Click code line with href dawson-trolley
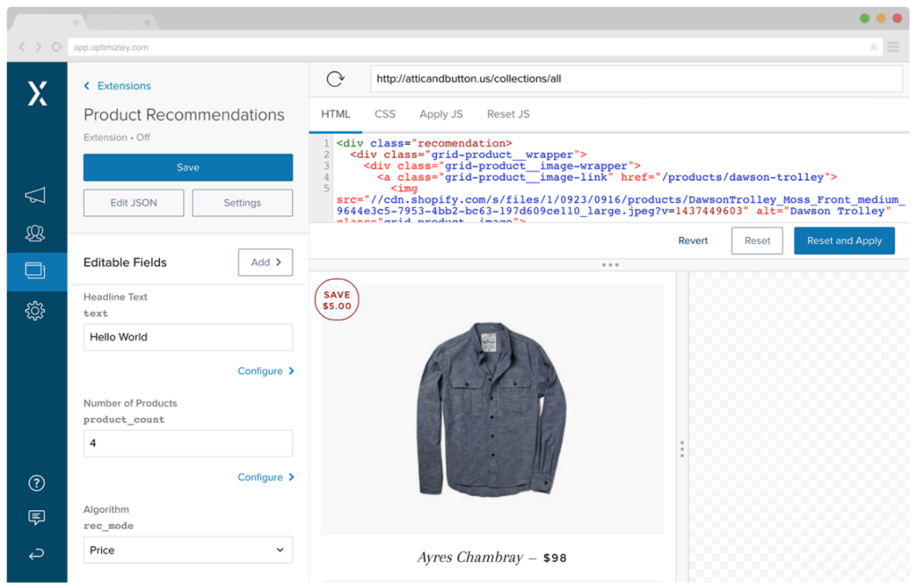The width and height of the screenshot is (915, 588). [607, 177]
